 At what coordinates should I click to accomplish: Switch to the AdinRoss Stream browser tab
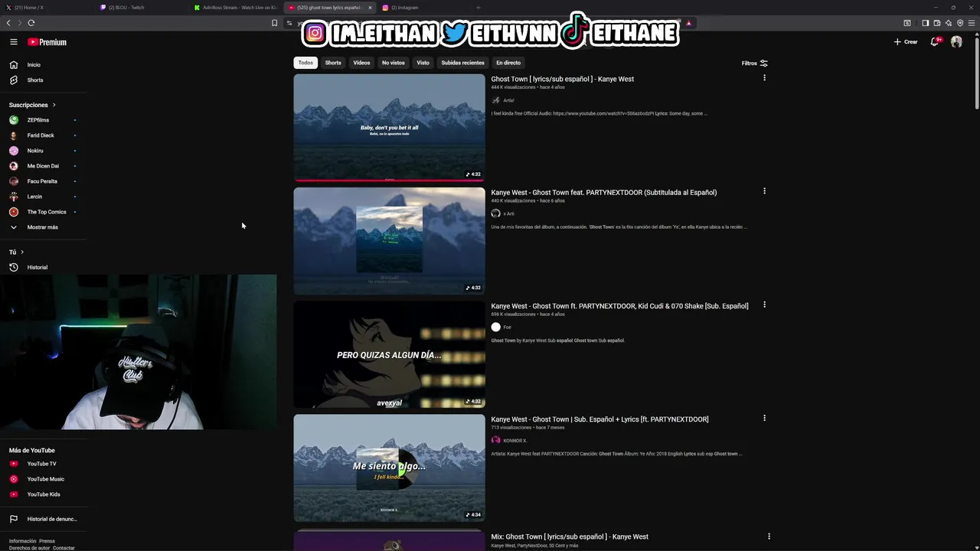(236, 8)
